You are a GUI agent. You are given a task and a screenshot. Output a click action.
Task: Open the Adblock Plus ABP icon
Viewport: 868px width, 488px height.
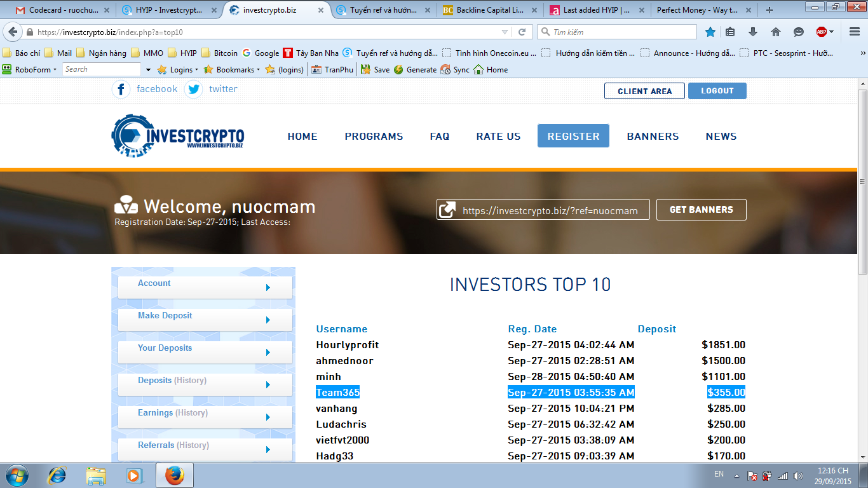[x=822, y=32]
